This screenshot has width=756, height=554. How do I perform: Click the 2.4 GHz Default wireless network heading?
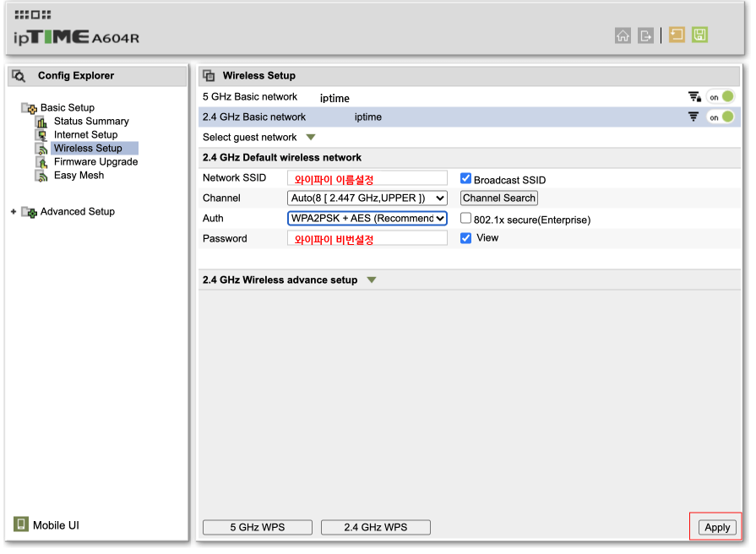[282, 158]
